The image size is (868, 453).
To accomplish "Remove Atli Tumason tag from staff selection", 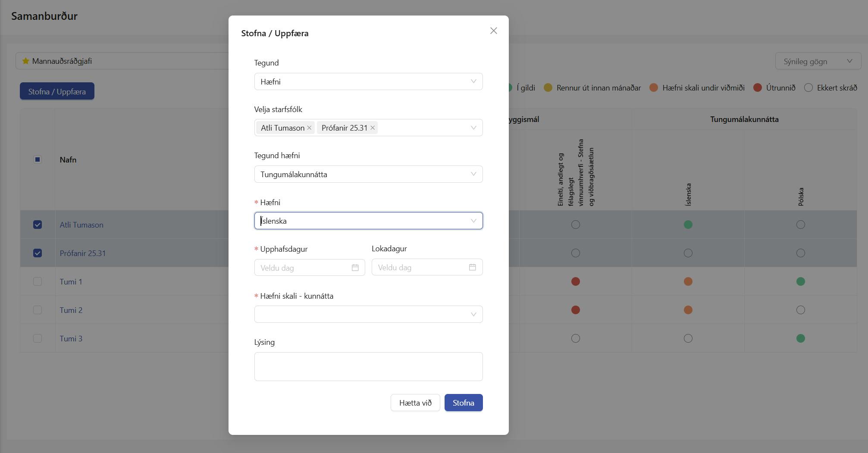I will click(309, 128).
